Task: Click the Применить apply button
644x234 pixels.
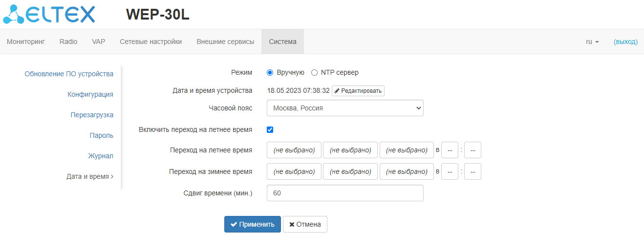Action: 253,225
